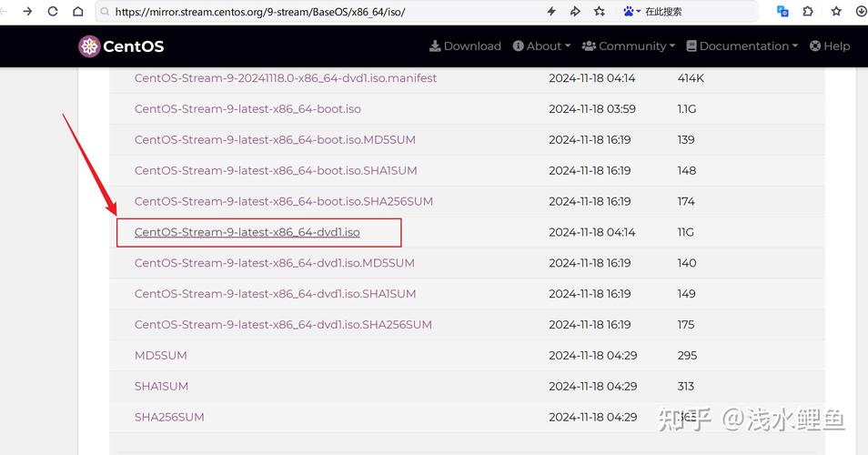Screen dimensions: 868x455
Task: Bookmark page with address bar star icon
Action: (x=600, y=11)
